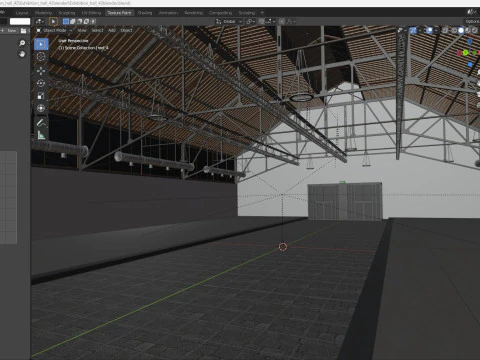This screenshot has height=360, width=480.
Task: Choose the Extend selection mode
Action: 73,21
